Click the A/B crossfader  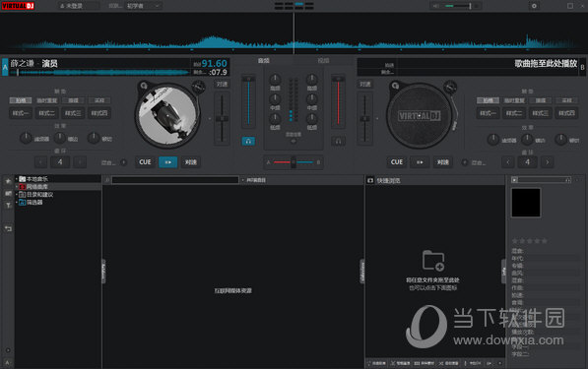point(294,162)
